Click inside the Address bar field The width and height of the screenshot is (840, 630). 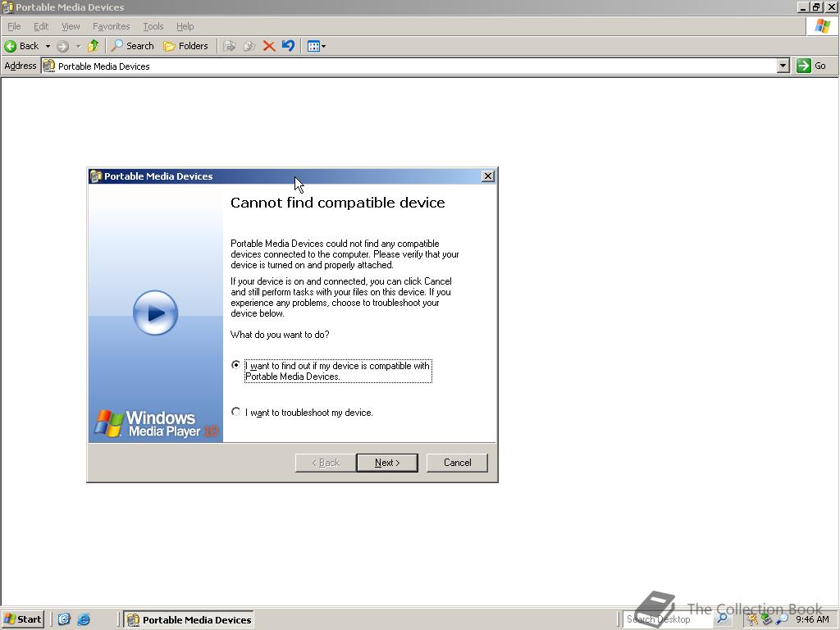tap(410, 66)
